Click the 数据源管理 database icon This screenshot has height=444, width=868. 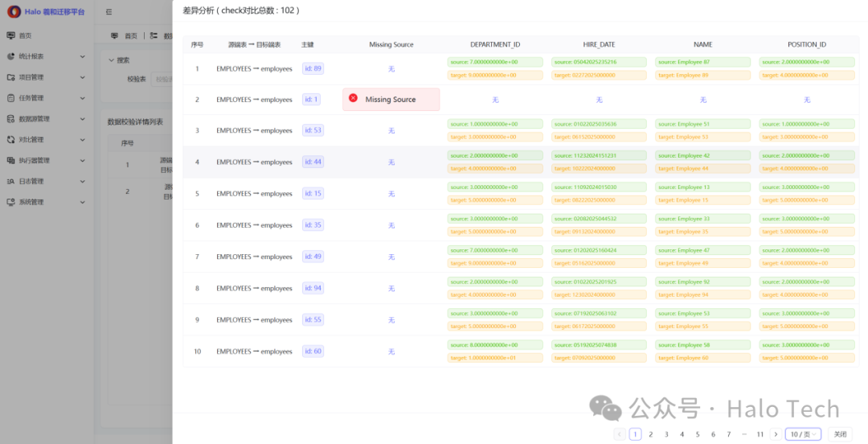click(x=11, y=119)
